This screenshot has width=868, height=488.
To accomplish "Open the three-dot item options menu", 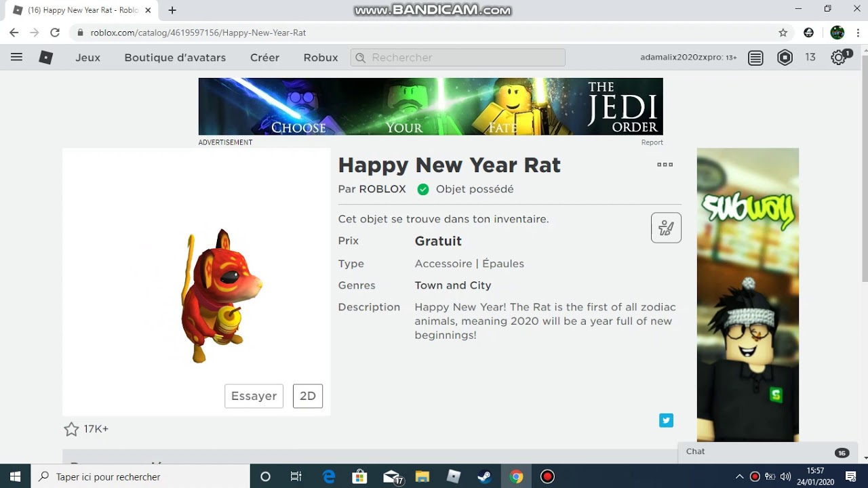I will (x=665, y=165).
